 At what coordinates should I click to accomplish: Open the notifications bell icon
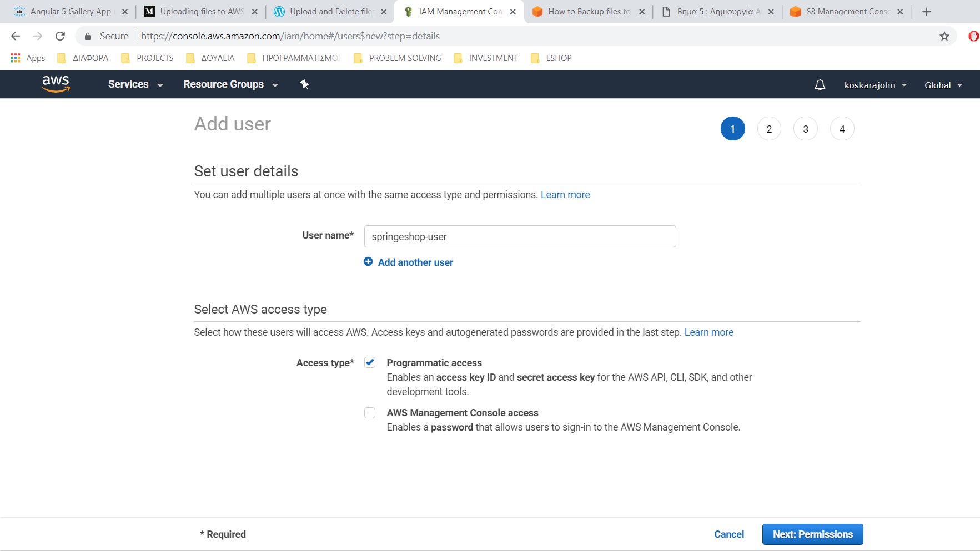[820, 85]
